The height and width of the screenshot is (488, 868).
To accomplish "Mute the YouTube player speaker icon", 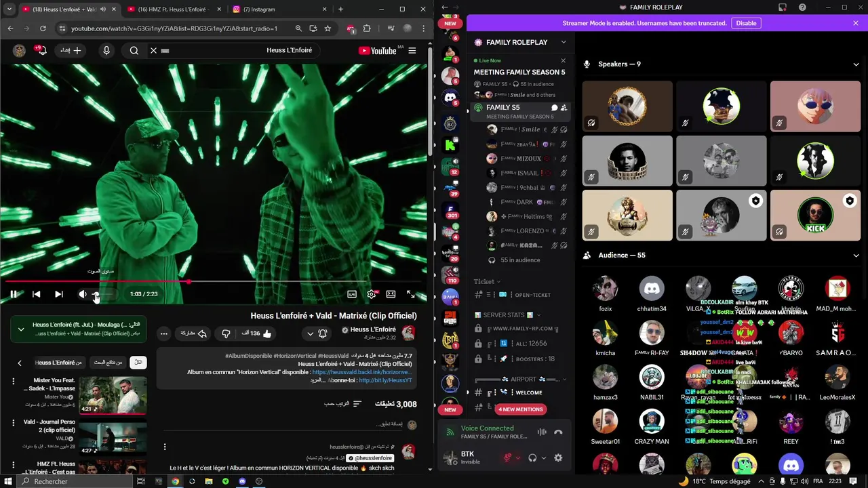I will tap(82, 294).
